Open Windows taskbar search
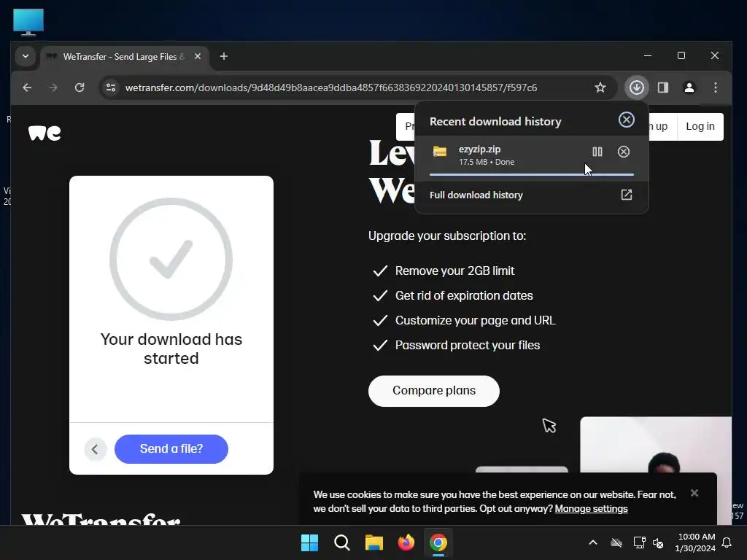 point(341,542)
